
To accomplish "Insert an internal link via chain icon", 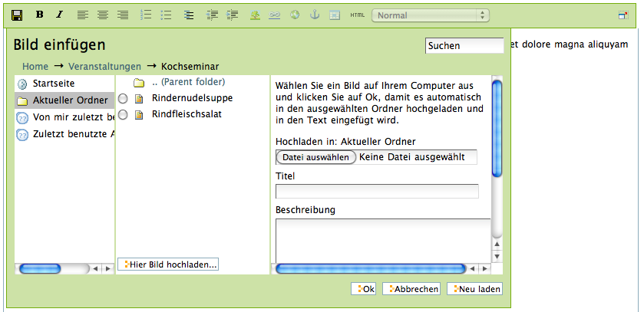I will (274, 15).
